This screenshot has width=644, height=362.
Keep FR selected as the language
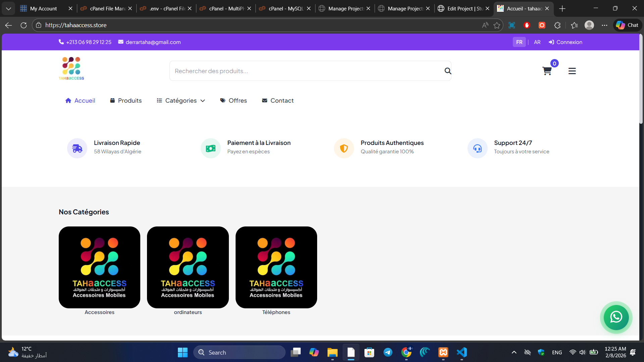pos(519,42)
